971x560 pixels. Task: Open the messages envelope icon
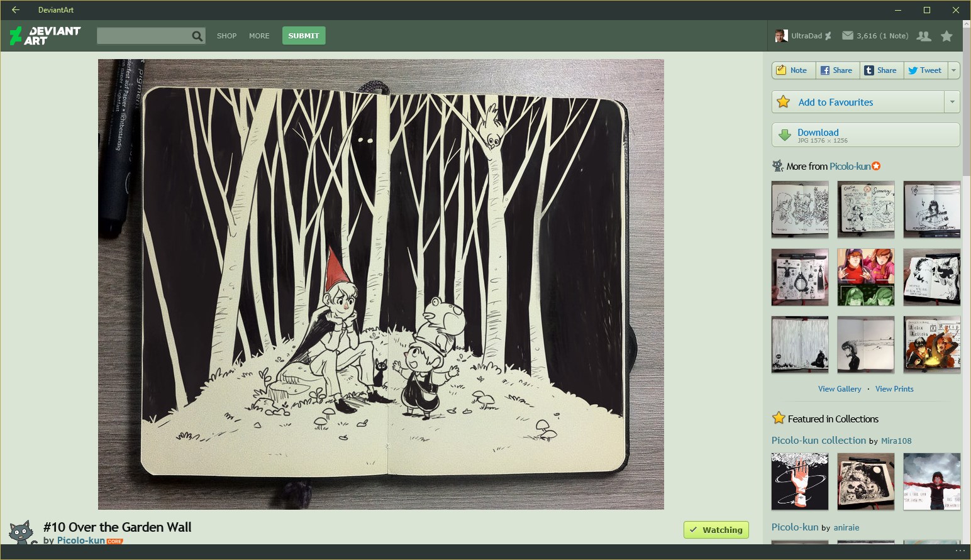pyautogui.click(x=848, y=36)
